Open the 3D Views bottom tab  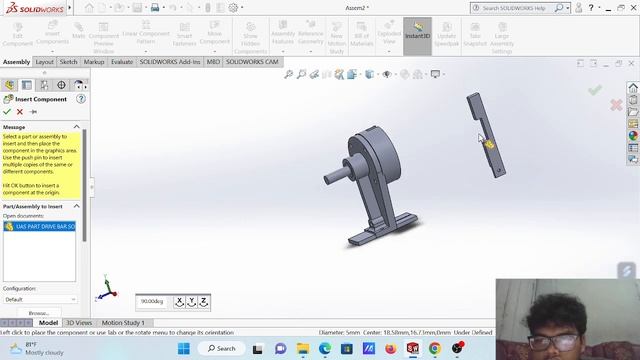[79, 322]
